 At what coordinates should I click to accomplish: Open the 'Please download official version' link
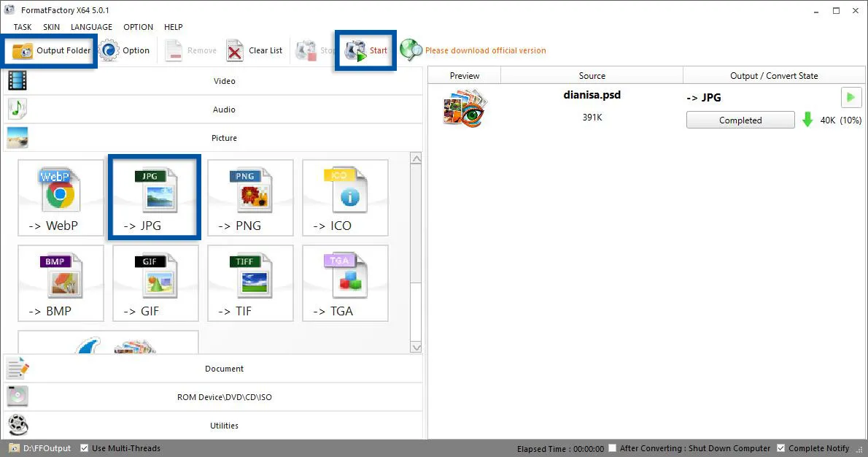click(487, 50)
